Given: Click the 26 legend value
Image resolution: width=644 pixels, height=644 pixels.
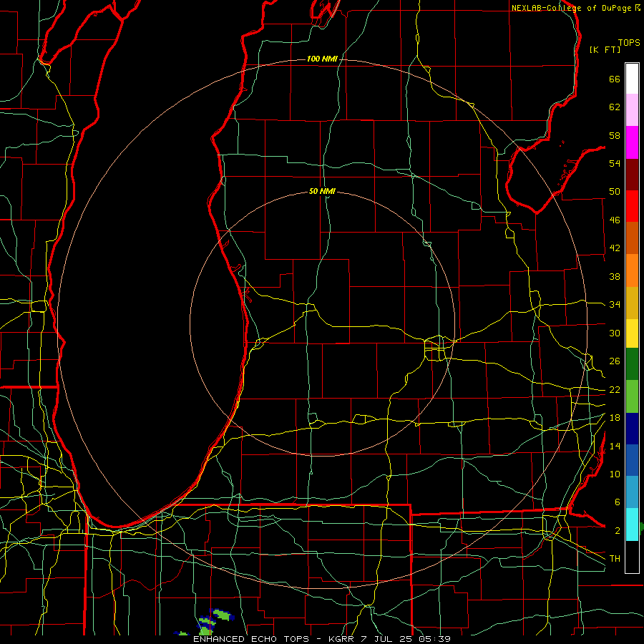Looking at the screenshot, I should coord(615,361).
